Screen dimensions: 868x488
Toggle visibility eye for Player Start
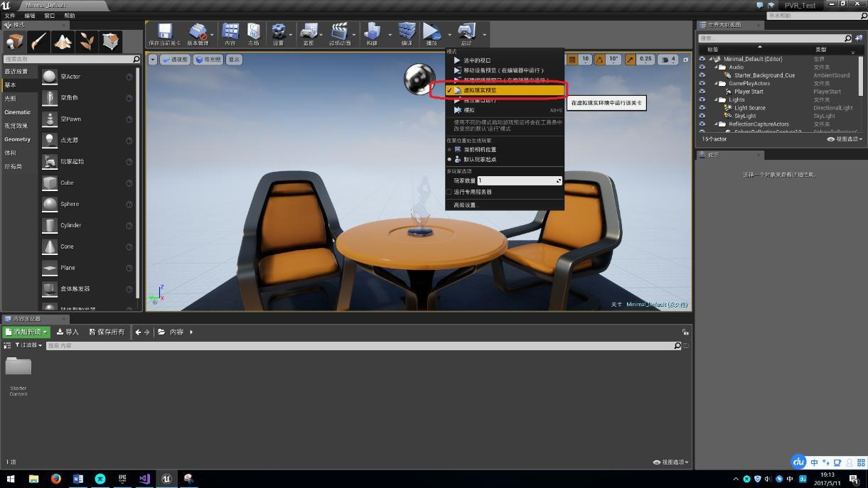coord(702,92)
